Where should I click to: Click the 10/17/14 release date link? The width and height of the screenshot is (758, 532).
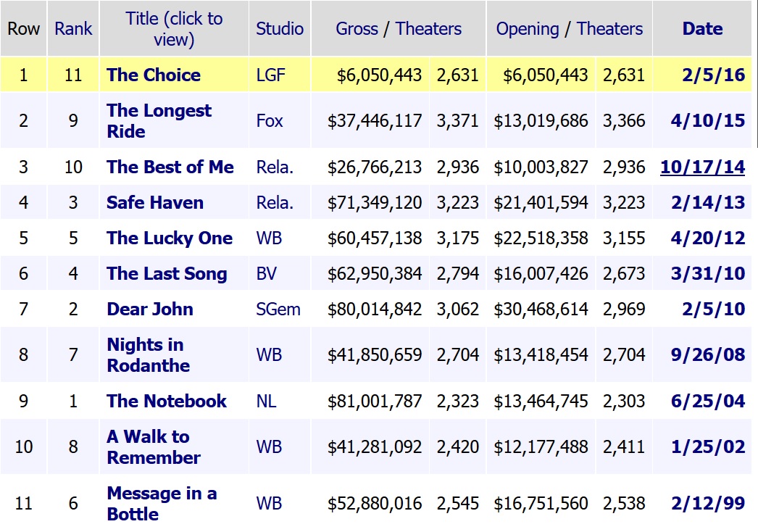coord(702,167)
